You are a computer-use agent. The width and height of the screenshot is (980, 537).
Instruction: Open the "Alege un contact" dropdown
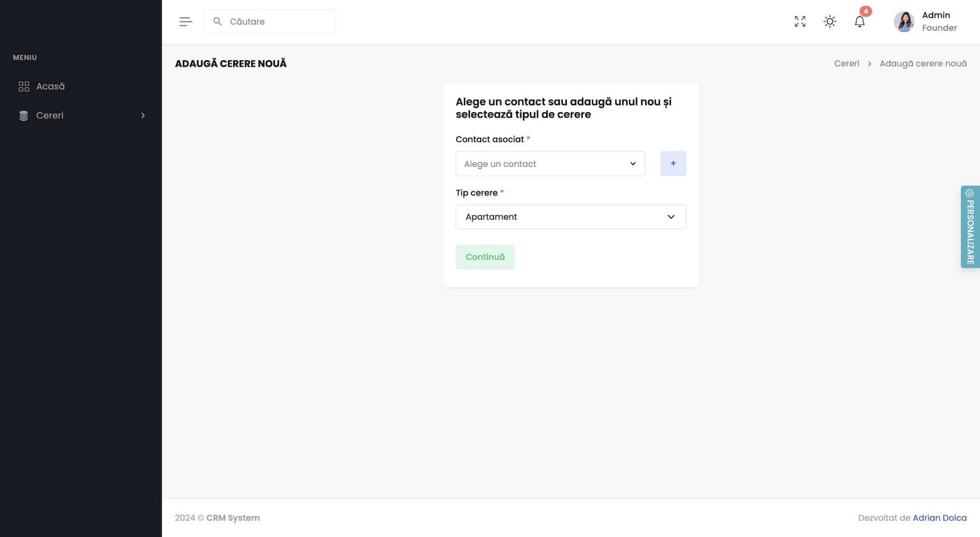coord(550,164)
